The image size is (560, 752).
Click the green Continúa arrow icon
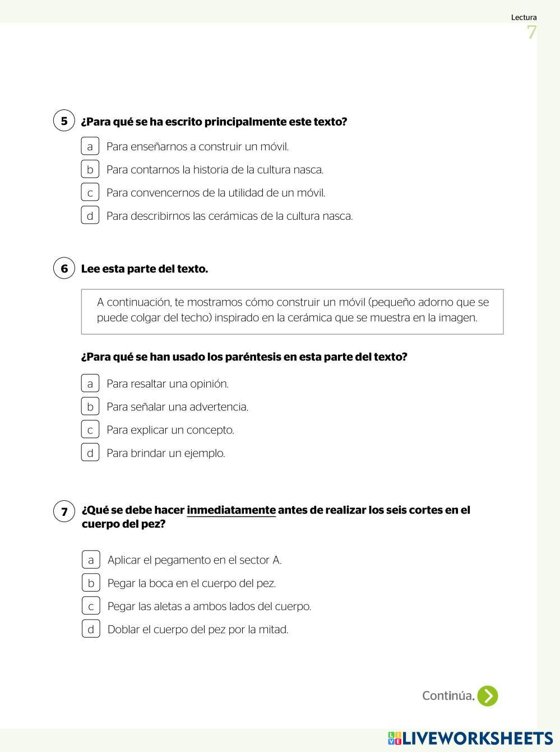point(488,696)
